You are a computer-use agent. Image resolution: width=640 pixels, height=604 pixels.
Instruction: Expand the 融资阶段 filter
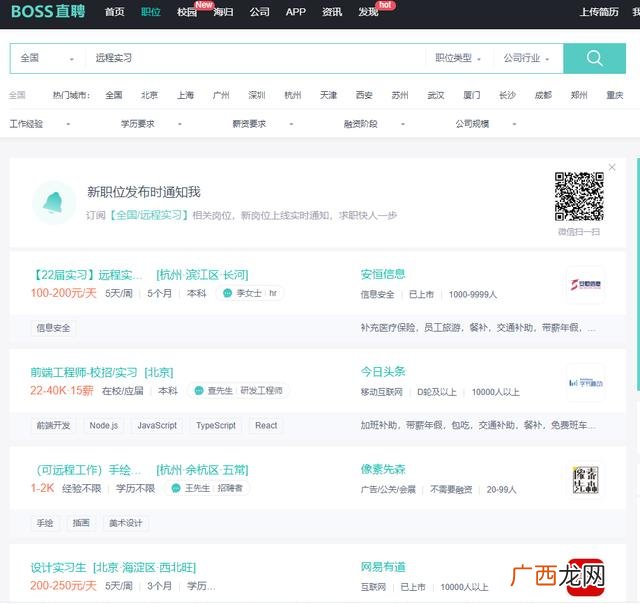click(374, 124)
